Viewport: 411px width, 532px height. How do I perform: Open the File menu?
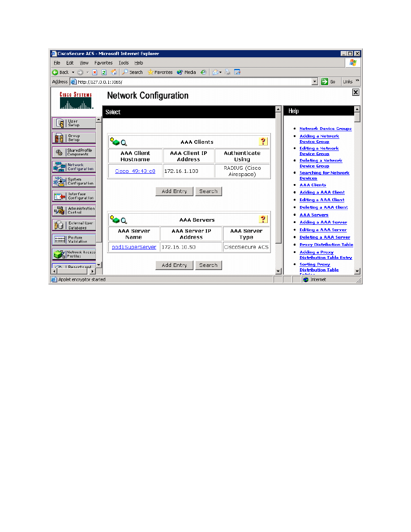57,63
